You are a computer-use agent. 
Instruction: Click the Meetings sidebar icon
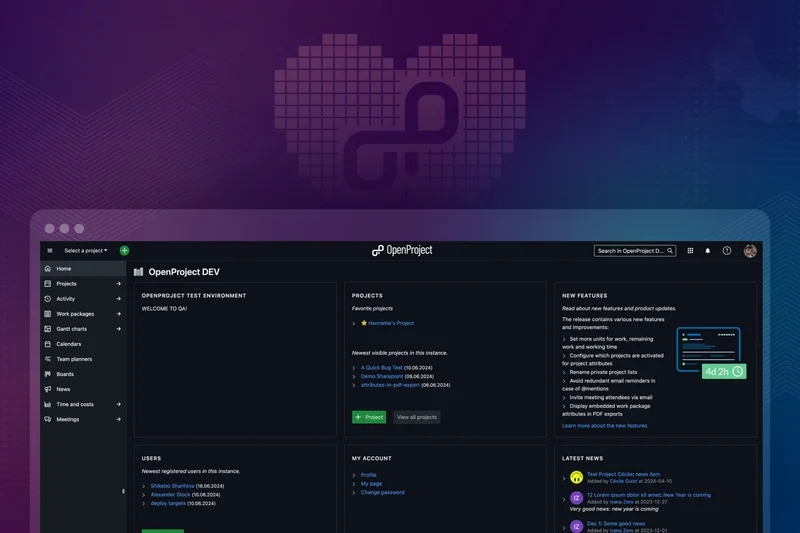(x=47, y=419)
